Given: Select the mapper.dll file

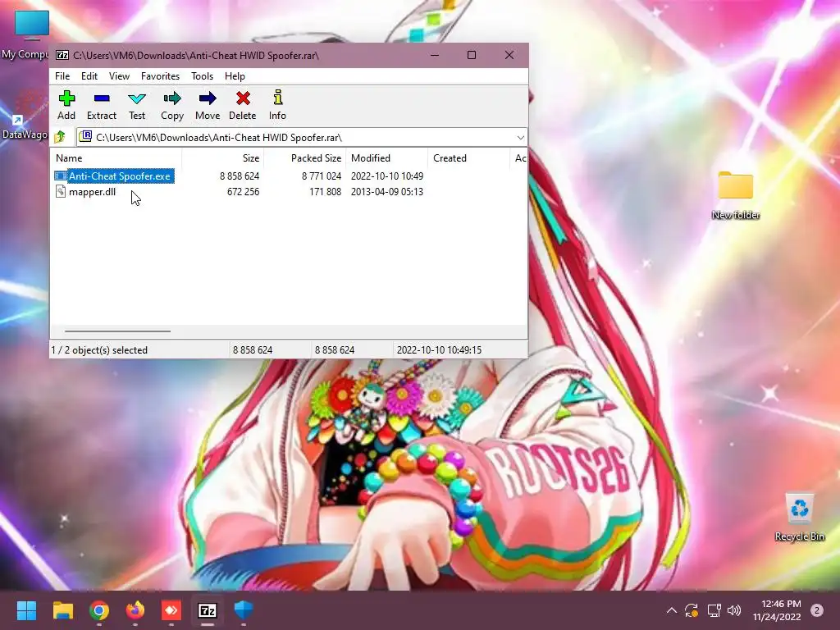Looking at the screenshot, I should pyautogui.click(x=92, y=192).
